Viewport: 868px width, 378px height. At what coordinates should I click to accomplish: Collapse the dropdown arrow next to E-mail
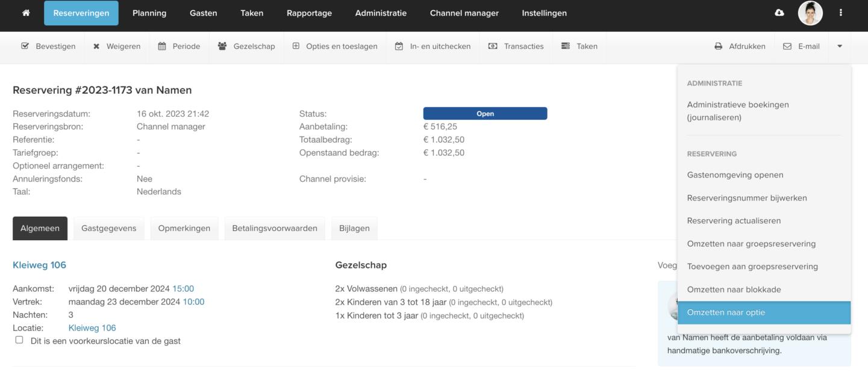[840, 46]
